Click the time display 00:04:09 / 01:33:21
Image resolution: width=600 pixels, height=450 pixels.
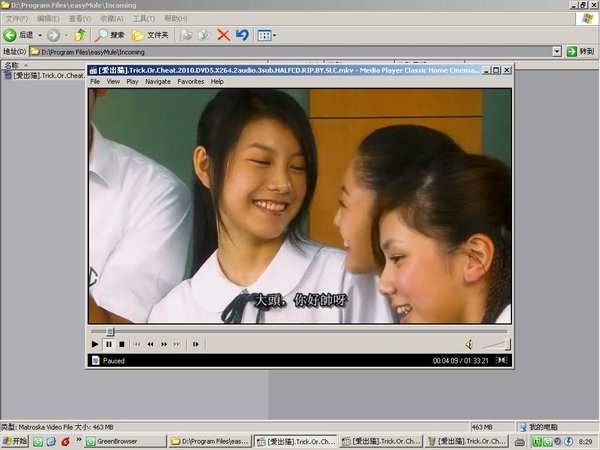click(x=460, y=360)
